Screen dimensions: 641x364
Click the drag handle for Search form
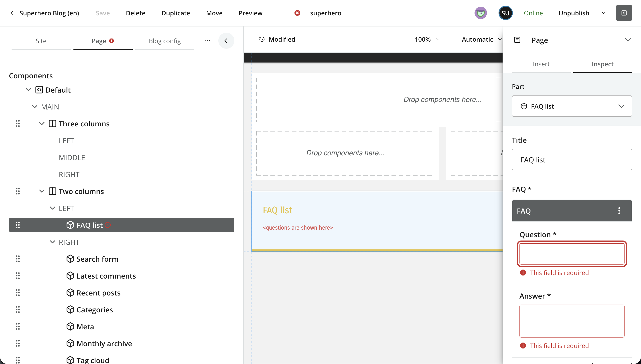pos(18,259)
